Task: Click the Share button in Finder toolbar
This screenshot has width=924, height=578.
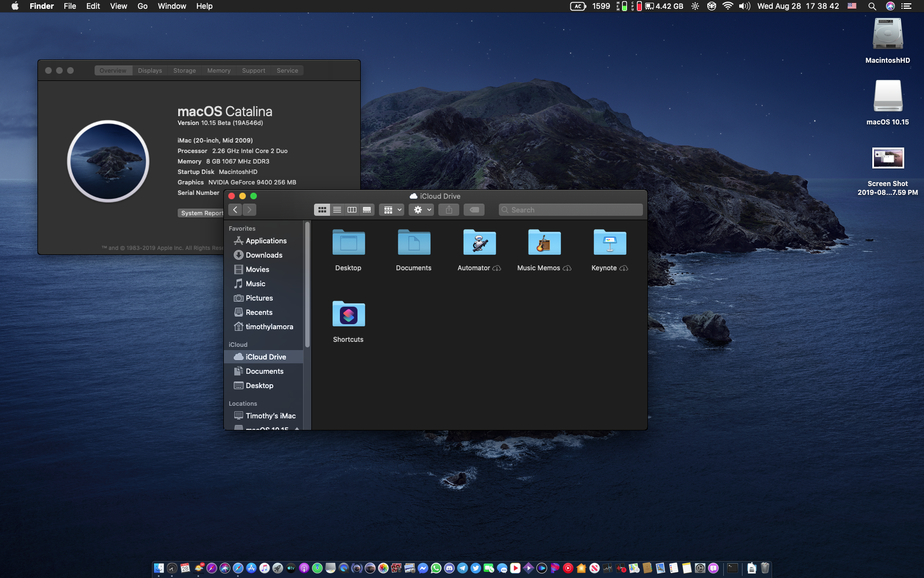Action: [x=449, y=210]
